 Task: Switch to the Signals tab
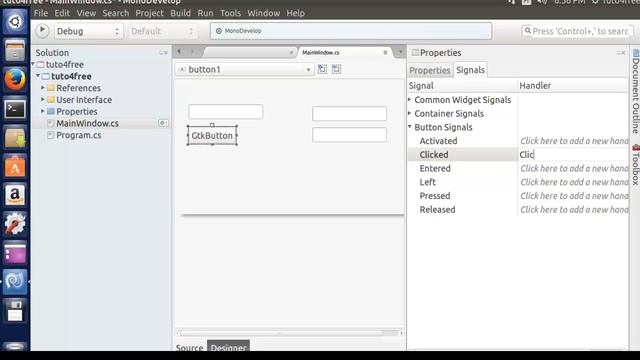pos(470,70)
